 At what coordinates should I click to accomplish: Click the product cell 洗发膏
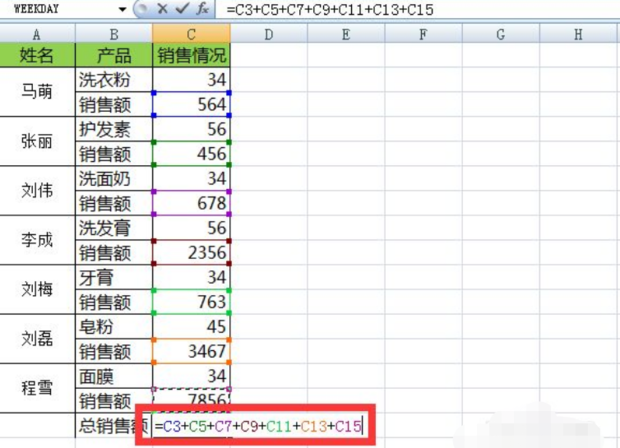coord(114,228)
